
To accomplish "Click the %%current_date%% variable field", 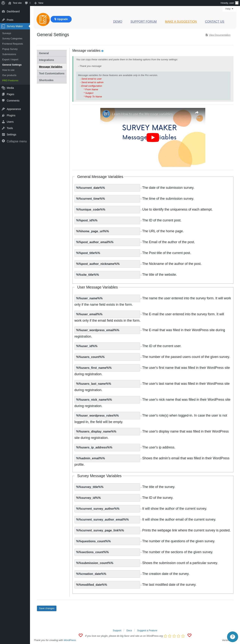I will [x=107, y=188].
